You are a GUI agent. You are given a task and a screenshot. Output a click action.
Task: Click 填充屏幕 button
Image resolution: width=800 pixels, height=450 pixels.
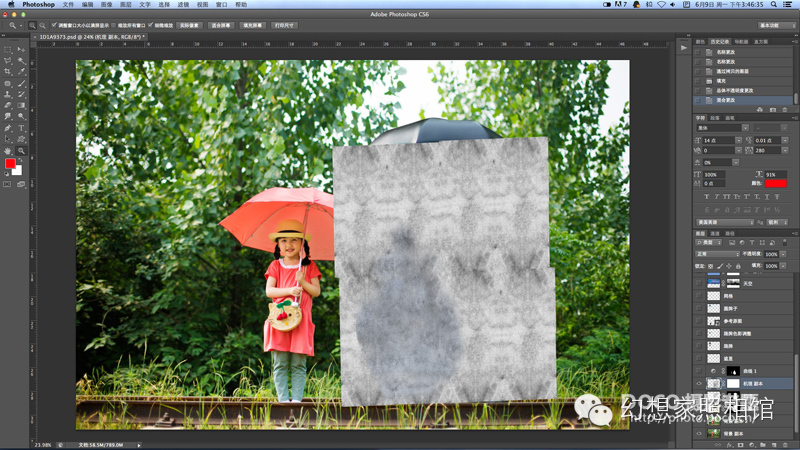pyautogui.click(x=253, y=26)
